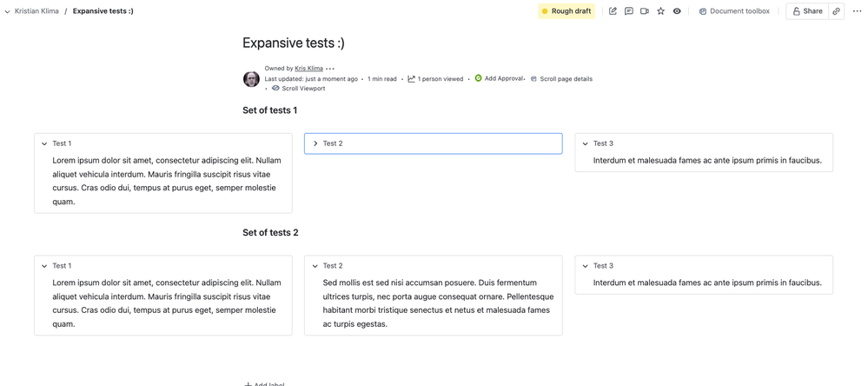Click the owner avatar photo
The image size is (868, 386).
tap(251, 79)
